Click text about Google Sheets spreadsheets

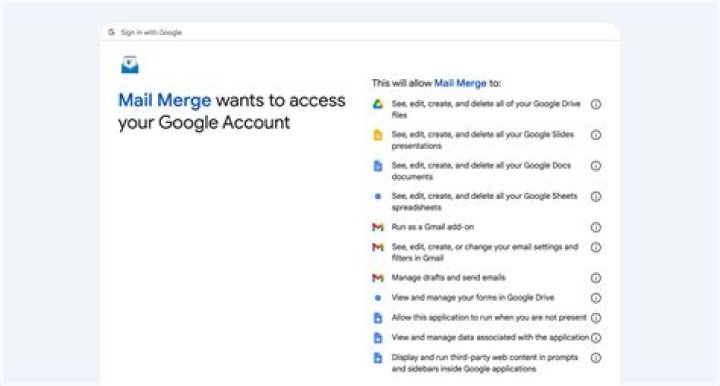coord(484,201)
